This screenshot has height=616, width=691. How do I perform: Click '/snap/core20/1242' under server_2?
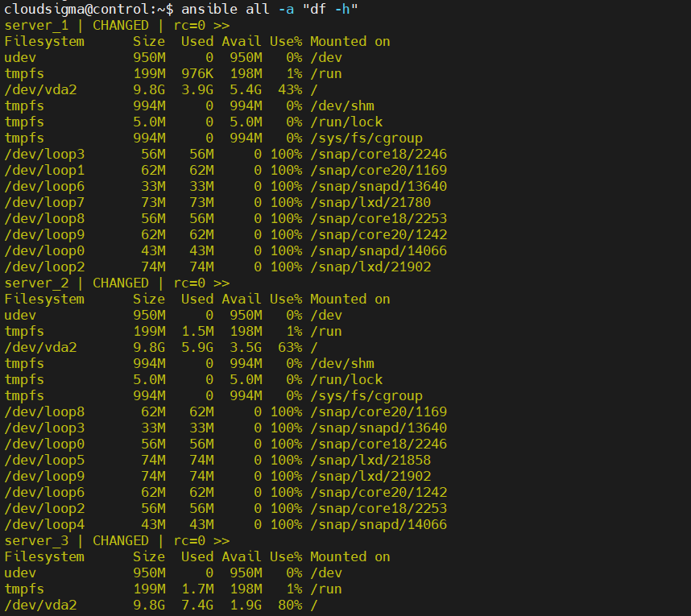click(379, 492)
